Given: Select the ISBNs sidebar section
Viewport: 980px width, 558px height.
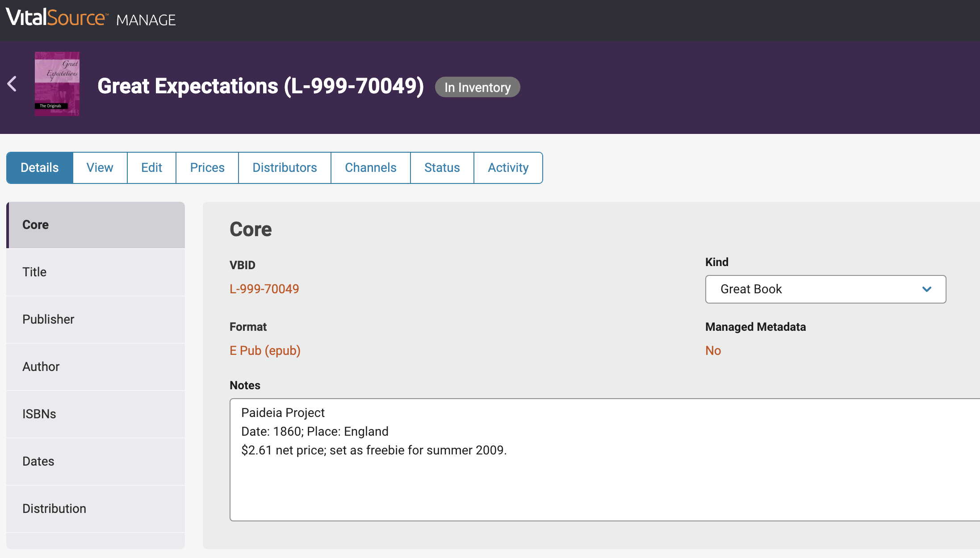Looking at the screenshot, I should pyautogui.click(x=96, y=413).
